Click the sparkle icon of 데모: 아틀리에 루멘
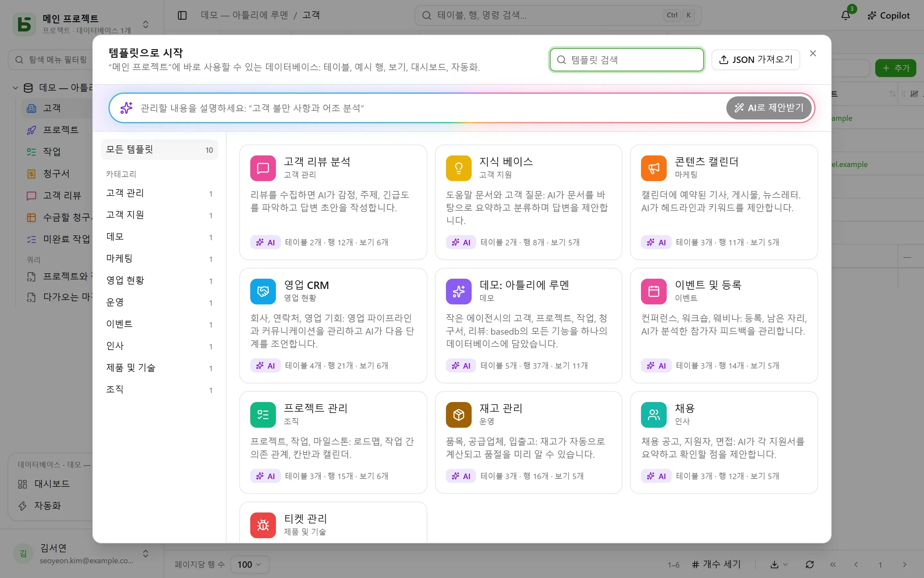This screenshot has width=924, height=578. 458,292
